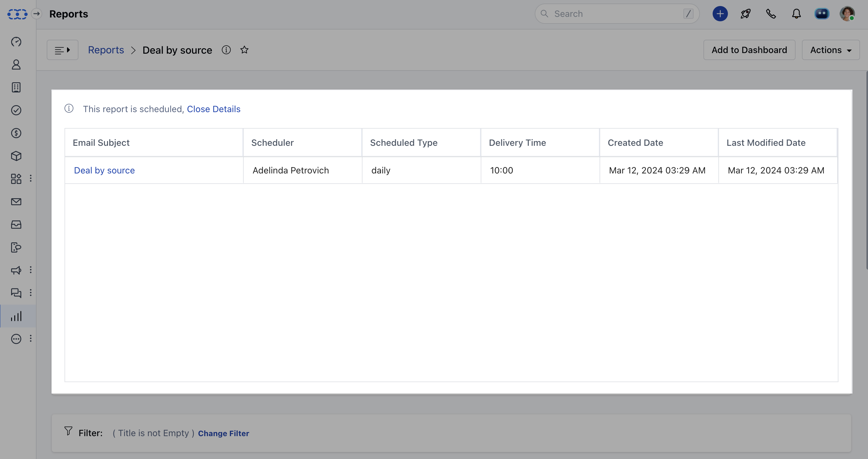Open Reports bar chart icon in sidebar

[x=16, y=316]
